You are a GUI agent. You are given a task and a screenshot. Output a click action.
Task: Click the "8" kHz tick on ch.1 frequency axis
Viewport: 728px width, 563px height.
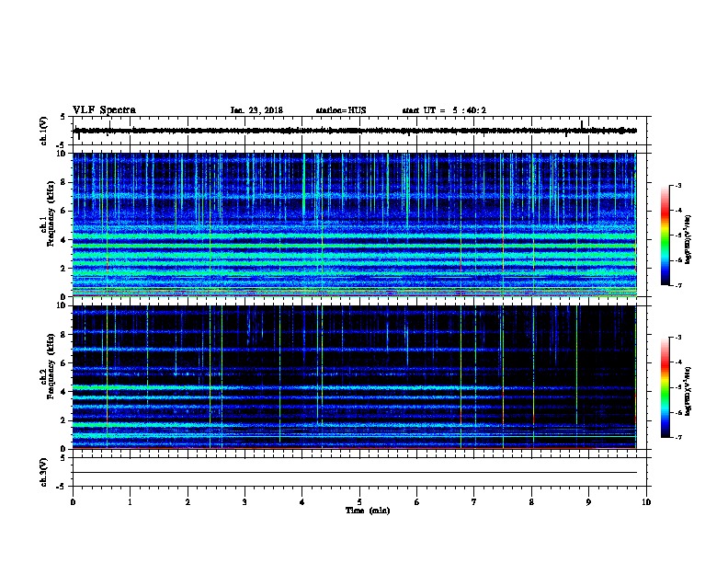point(63,182)
